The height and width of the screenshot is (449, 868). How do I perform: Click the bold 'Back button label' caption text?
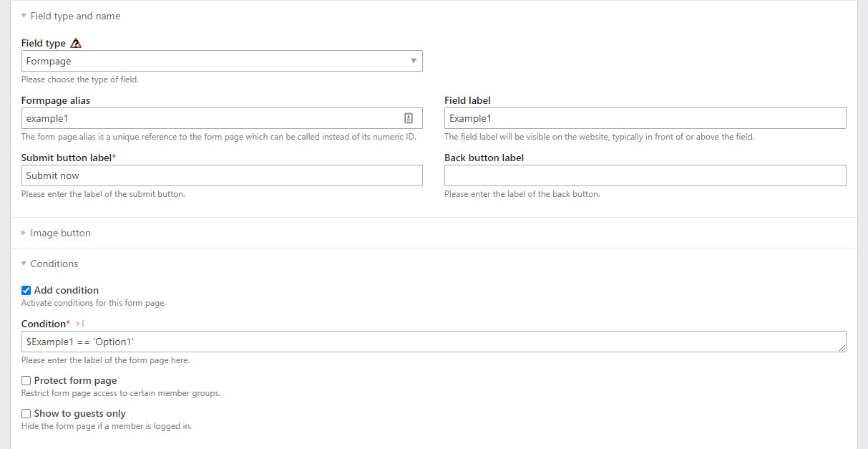[484, 158]
